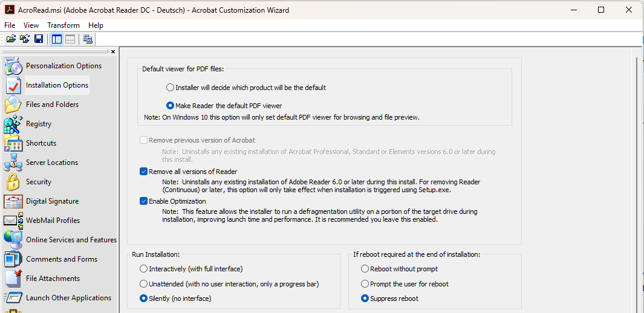Open the Digital Signature sidebar icon

click(x=13, y=201)
